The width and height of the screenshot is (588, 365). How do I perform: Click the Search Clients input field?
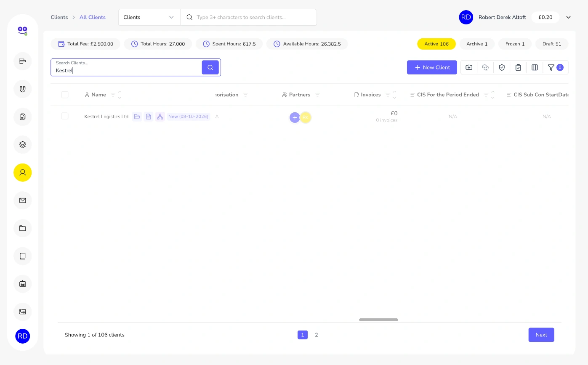pyautogui.click(x=127, y=67)
